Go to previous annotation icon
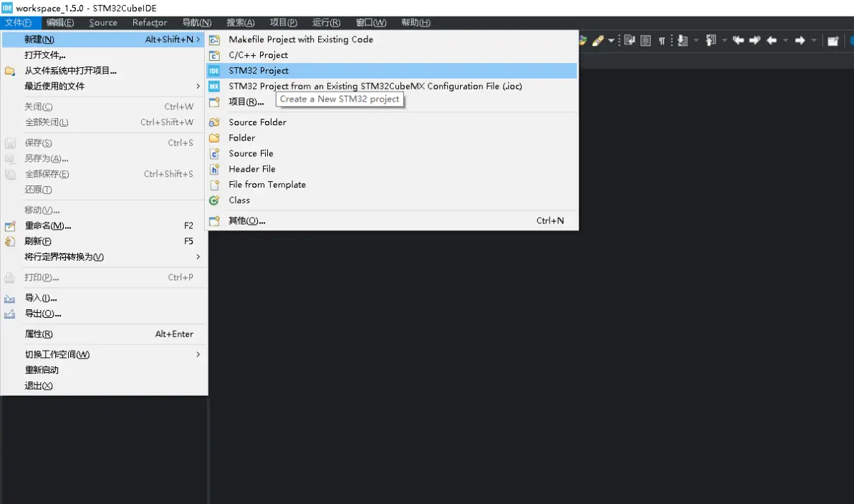 (711, 40)
